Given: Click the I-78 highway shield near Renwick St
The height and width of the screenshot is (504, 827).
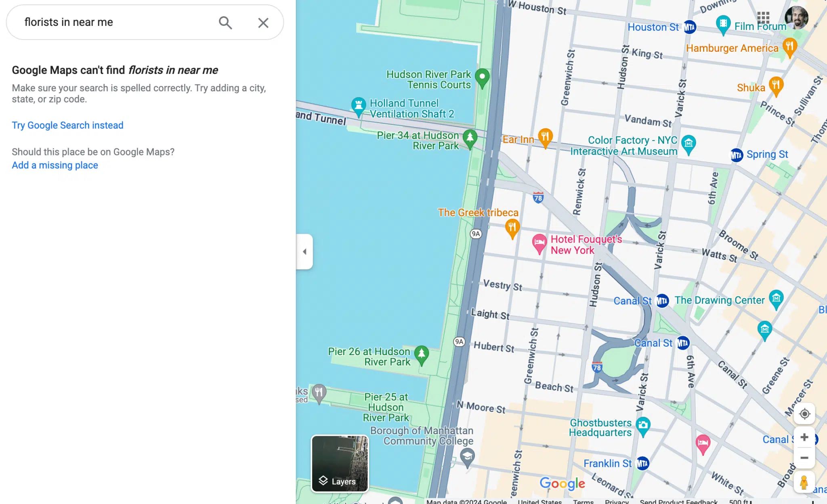Looking at the screenshot, I should (538, 197).
